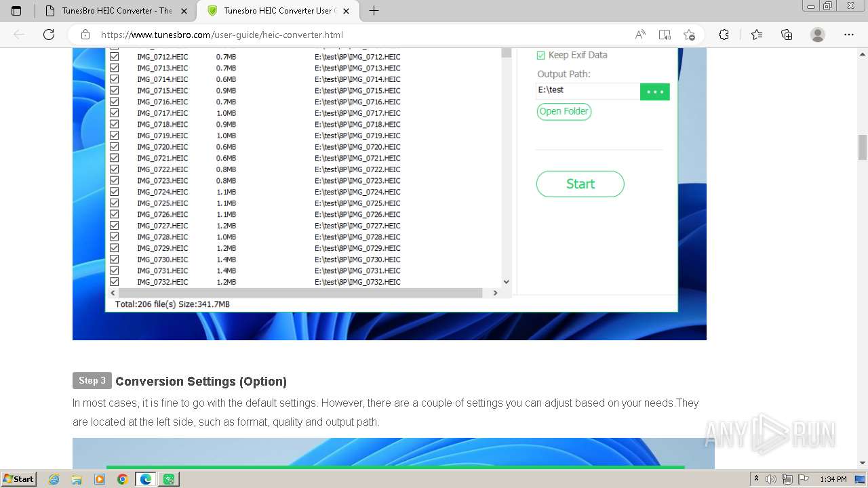Click the Output Path label
The width and height of the screenshot is (868, 488).
tap(564, 74)
